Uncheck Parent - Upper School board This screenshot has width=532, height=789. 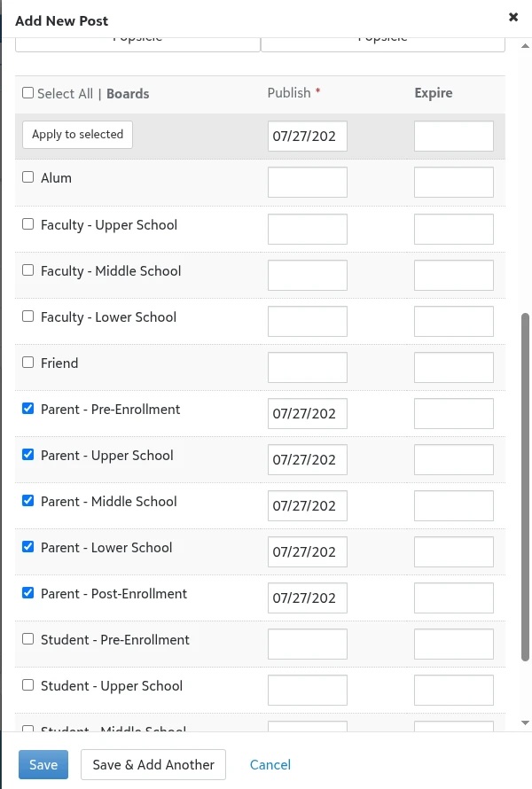tap(28, 455)
